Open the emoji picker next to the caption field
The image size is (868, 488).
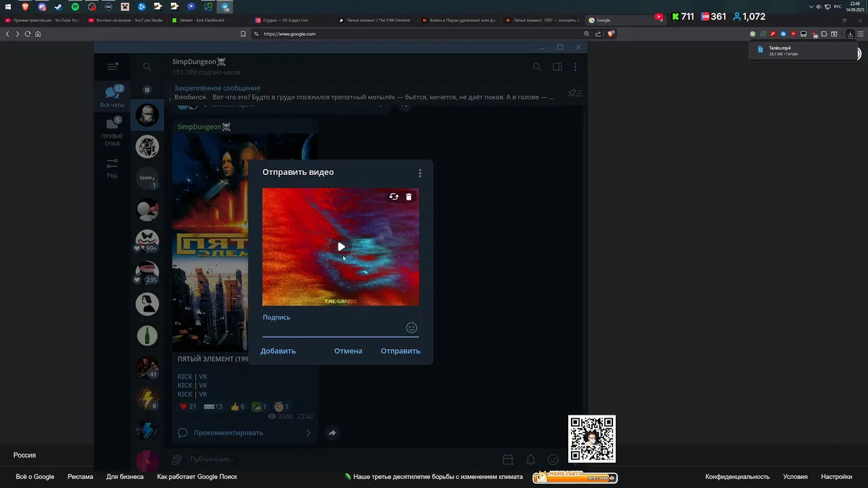(x=412, y=328)
